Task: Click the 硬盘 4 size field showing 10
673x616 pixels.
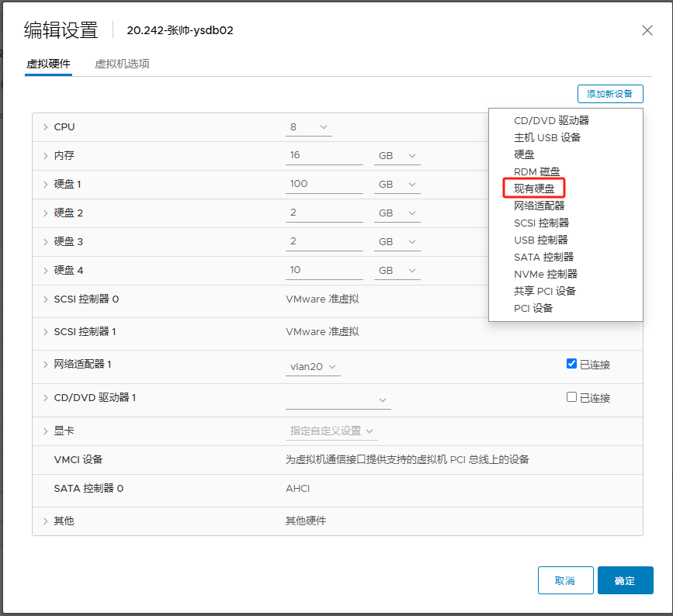Action: (x=324, y=271)
